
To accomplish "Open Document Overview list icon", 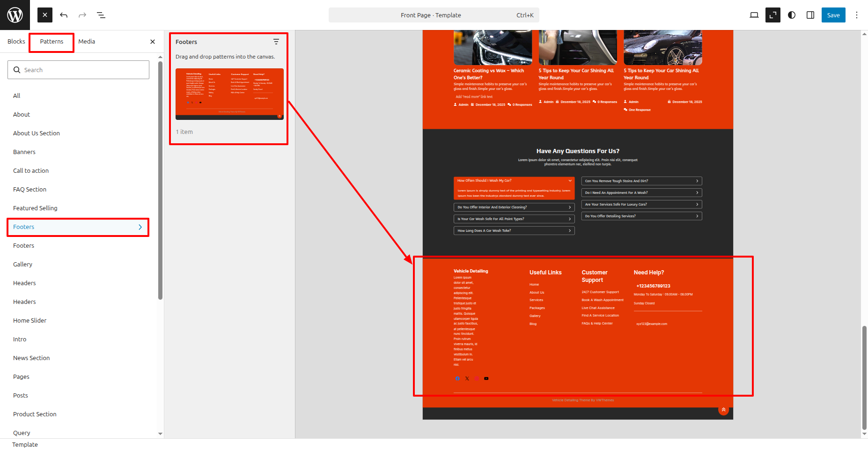I will click(x=101, y=15).
